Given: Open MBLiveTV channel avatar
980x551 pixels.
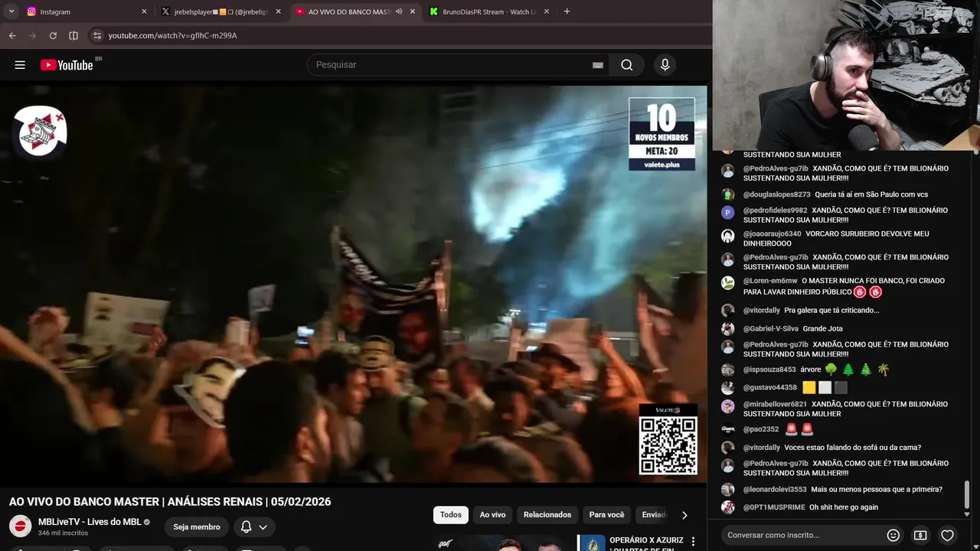Looking at the screenshot, I should 20,527.
